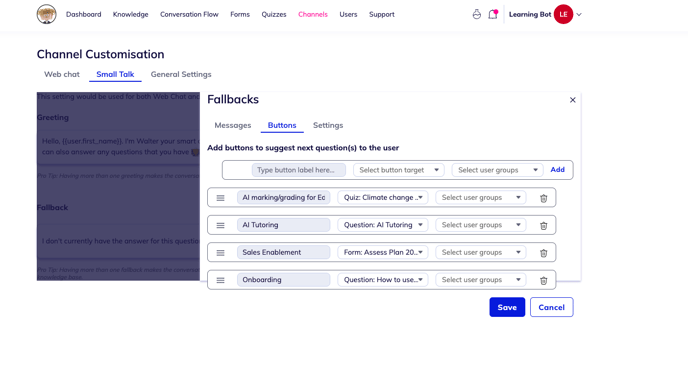Expand the account menu chevron
688x384 pixels.
pos(579,14)
